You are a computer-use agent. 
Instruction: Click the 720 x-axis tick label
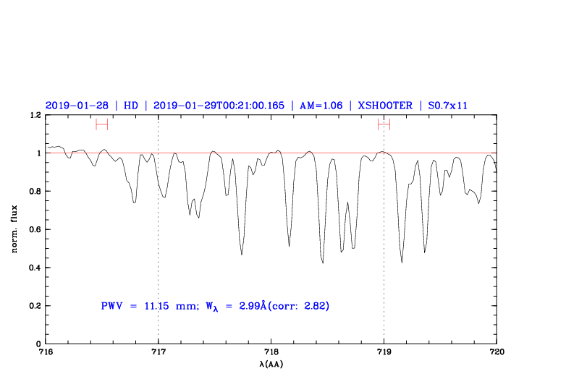tap(497, 352)
